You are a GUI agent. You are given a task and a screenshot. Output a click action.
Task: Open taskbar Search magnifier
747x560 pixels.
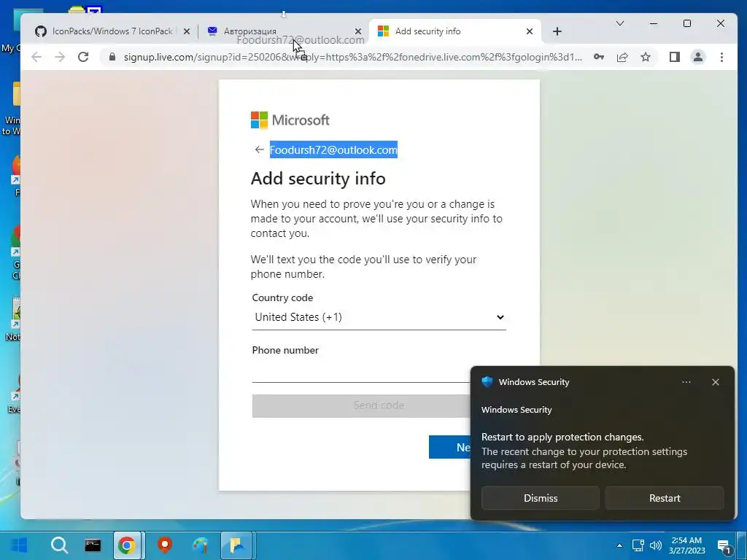60,545
